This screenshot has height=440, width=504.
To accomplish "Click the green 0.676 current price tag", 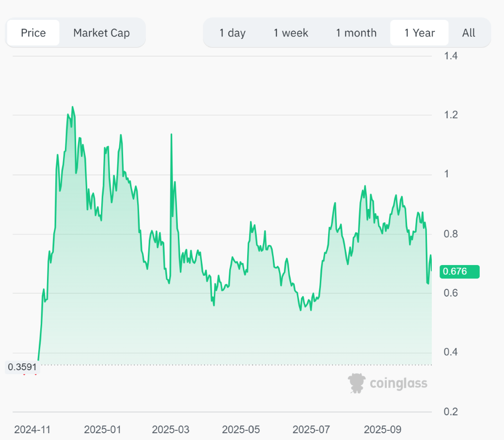I will click(x=459, y=271).
